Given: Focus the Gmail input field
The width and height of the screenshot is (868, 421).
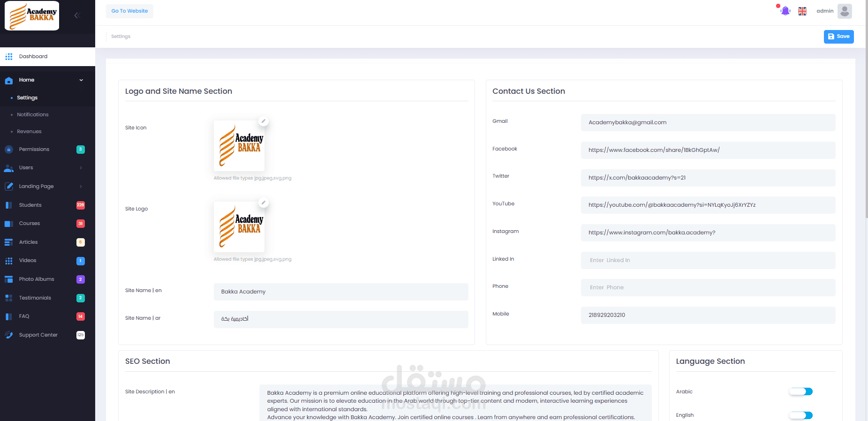Looking at the screenshot, I should tap(708, 123).
